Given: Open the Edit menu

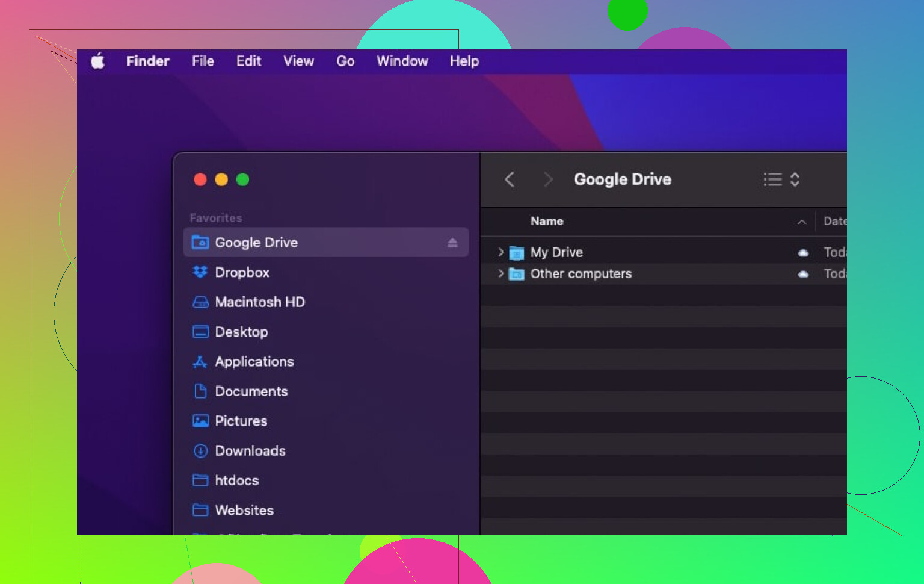Looking at the screenshot, I should (248, 61).
